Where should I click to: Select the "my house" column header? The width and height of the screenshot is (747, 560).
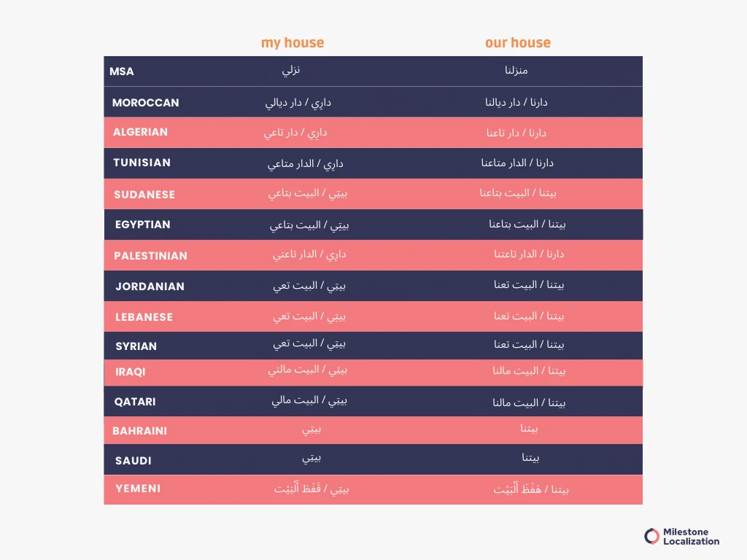293,43
